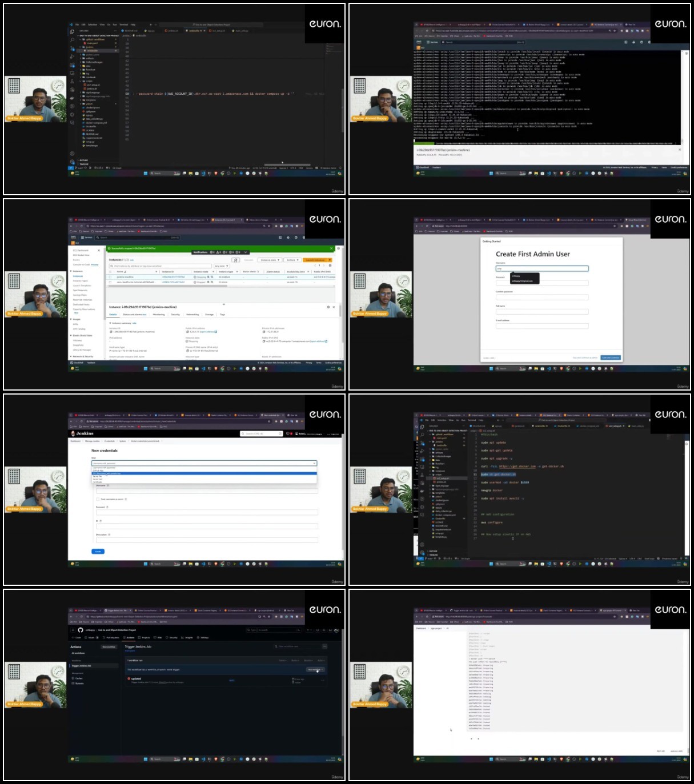This screenshot has width=694, height=784.
Task: Click gear icon in instance detail panel
Action: [x=328, y=307]
